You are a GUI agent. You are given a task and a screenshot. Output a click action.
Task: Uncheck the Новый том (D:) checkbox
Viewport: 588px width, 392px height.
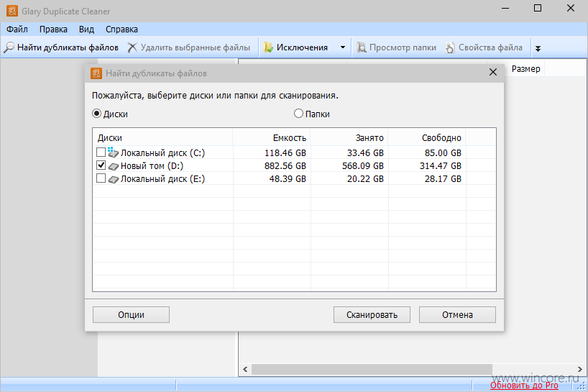point(101,165)
